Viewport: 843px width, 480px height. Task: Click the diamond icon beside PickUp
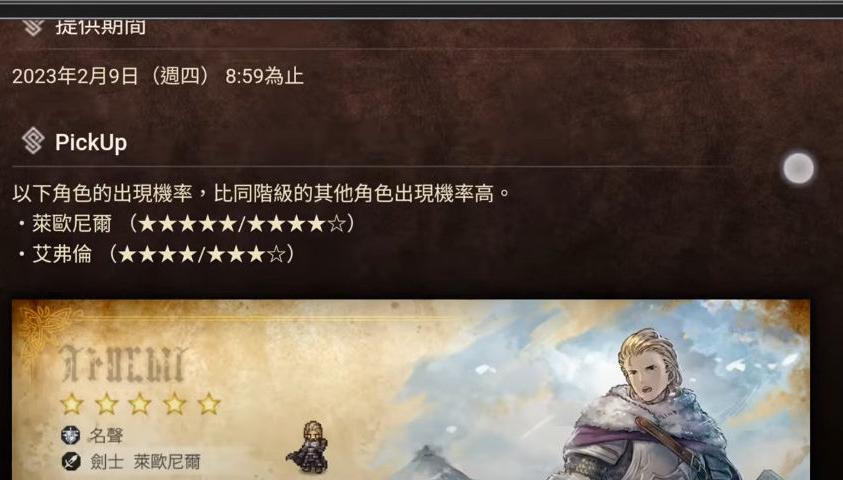pos(33,141)
